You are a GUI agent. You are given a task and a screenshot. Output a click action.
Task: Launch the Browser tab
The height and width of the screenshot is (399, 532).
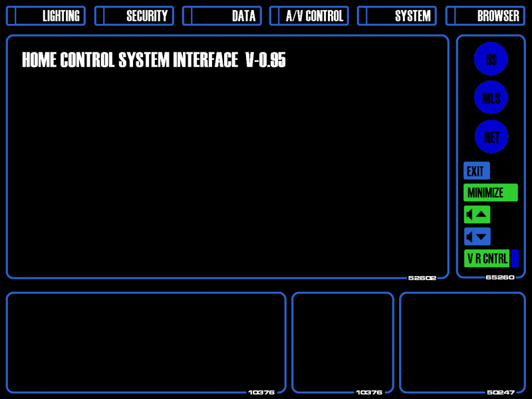click(485, 15)
